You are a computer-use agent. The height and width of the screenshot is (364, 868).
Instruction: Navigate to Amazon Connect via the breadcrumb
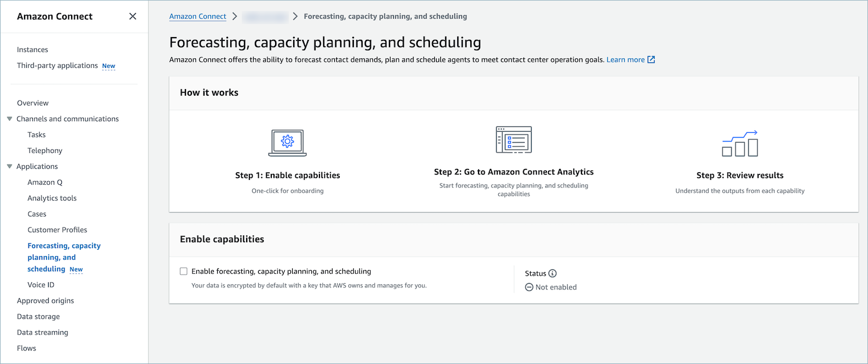coord(197,16)
